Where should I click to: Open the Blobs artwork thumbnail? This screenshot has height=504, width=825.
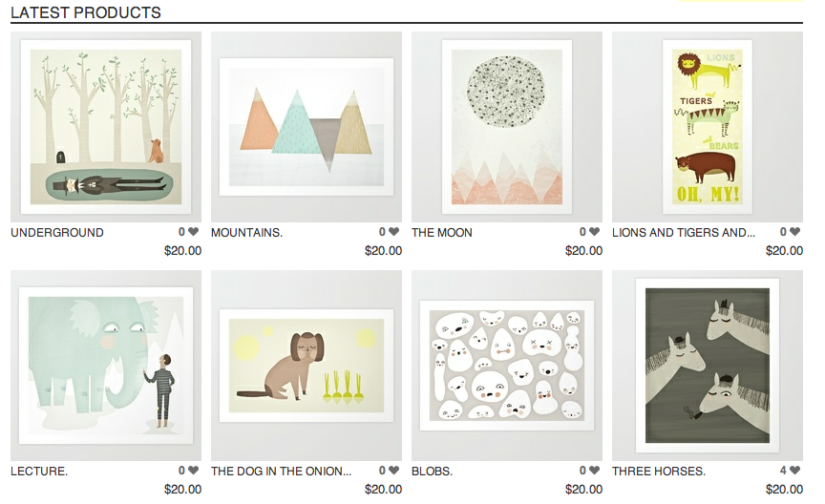coord(507,366)
